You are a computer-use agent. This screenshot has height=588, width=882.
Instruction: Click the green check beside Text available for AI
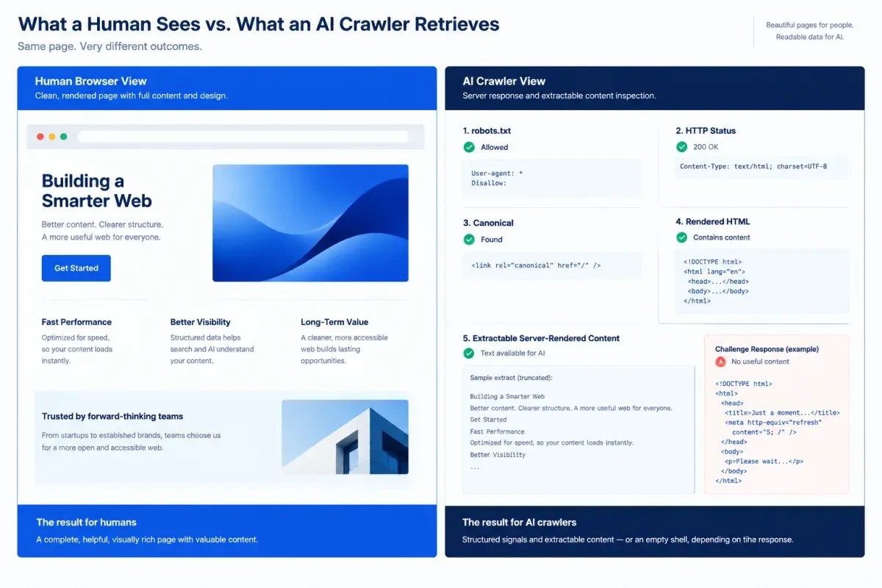[x=469, y=354]
